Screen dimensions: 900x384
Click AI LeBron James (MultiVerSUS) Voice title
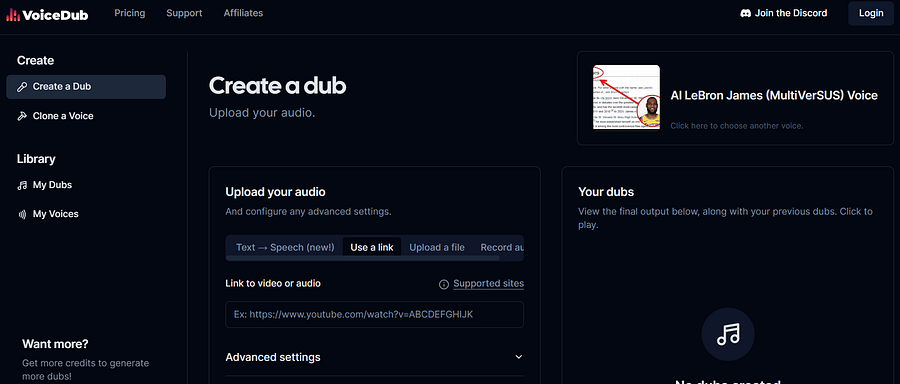coord(774,96)
